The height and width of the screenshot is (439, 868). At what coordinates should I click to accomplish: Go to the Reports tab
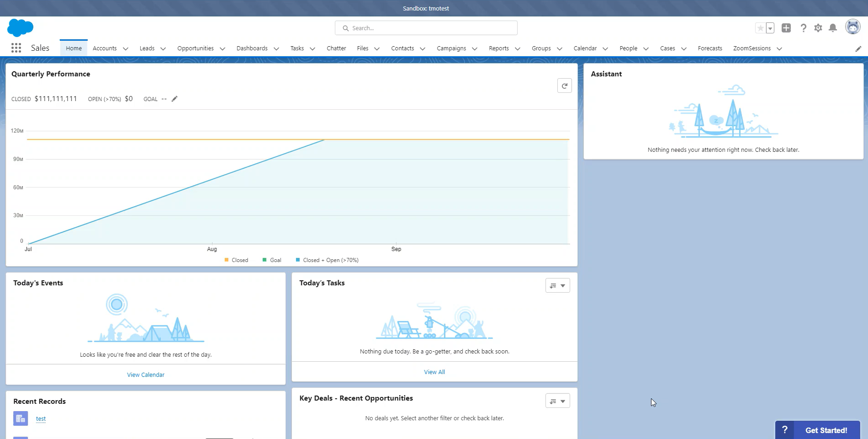[x=499, y=48]
